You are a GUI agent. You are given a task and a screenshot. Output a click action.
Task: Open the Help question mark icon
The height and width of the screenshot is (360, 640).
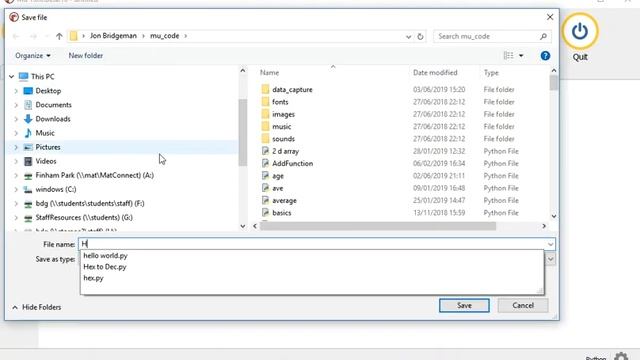coord(545,56)
